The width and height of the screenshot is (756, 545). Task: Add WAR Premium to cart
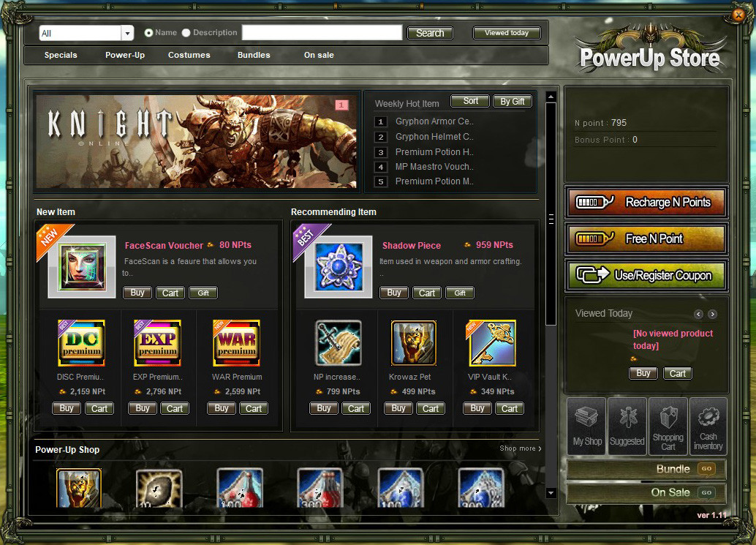coord(254,408)
